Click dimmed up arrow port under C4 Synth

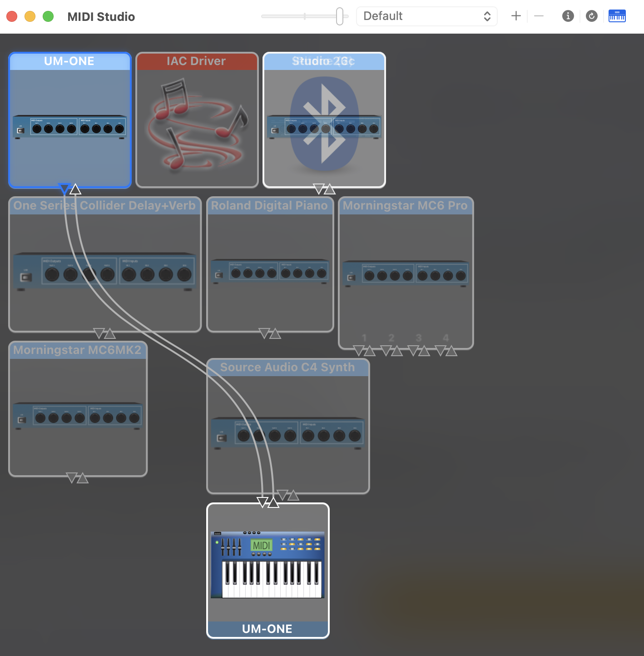click(293, 495)
